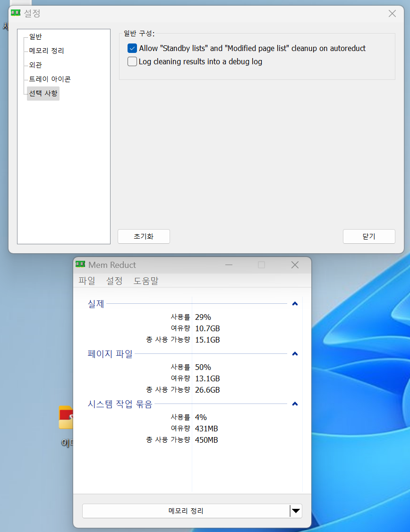This screenshot has height=532, width=410.
Task: Open the dropdown arrow beside 메모리 정리 button
Action: pos(296,511)
